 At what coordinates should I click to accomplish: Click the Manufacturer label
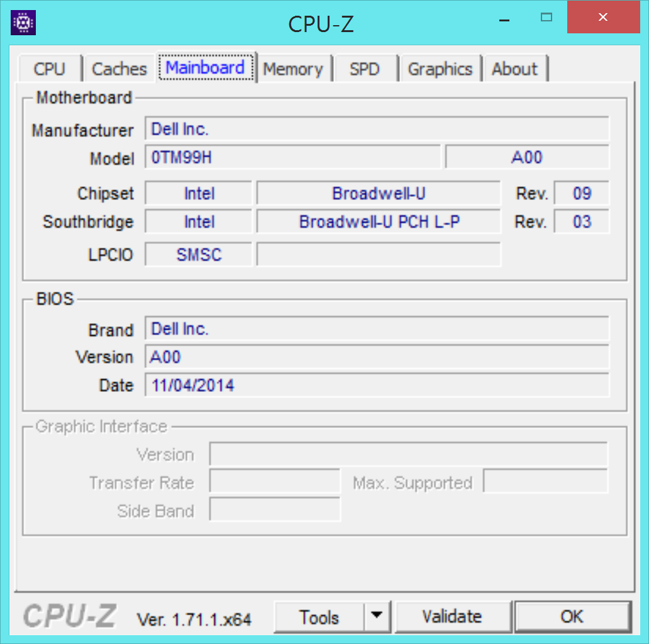[83, 130]
